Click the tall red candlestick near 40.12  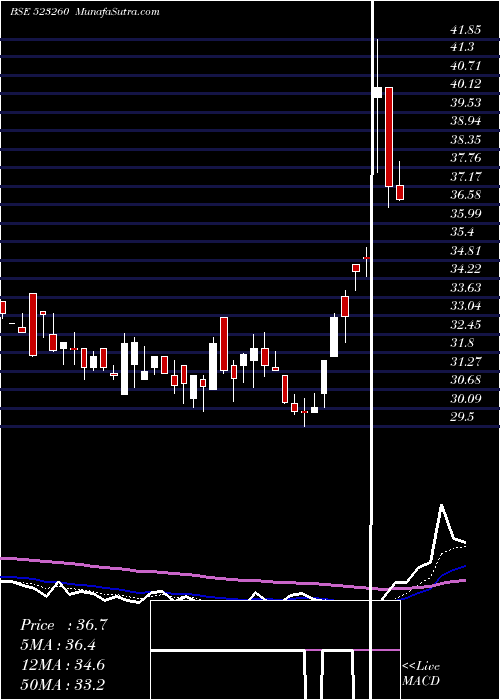[x=389, y=137]
